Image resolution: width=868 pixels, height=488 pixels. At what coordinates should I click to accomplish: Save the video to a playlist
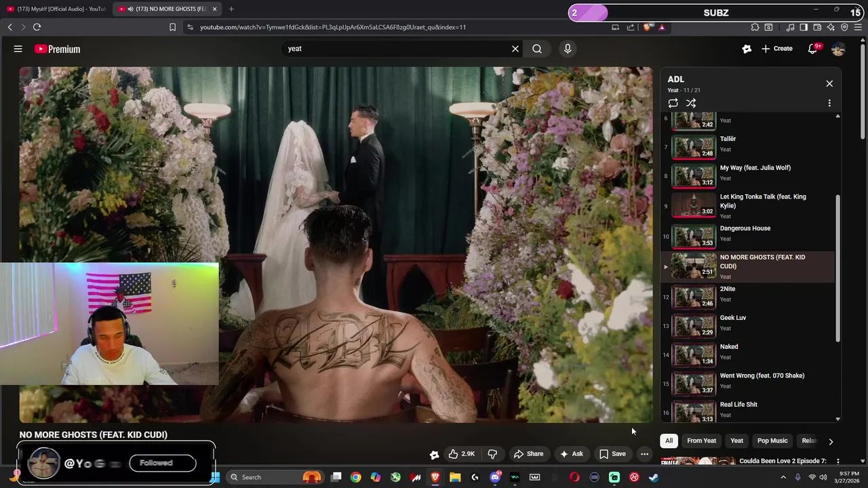[613, 453]
